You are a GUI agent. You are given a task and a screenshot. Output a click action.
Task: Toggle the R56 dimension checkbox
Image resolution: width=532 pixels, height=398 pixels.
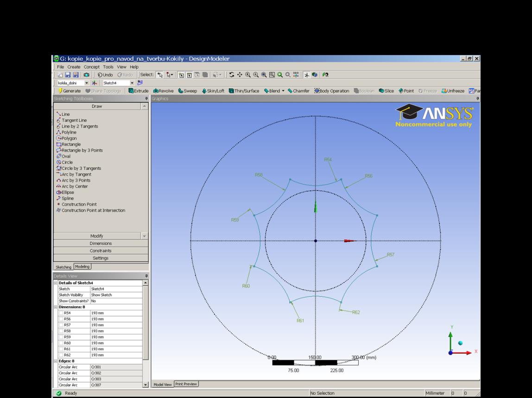click(61, 319)
